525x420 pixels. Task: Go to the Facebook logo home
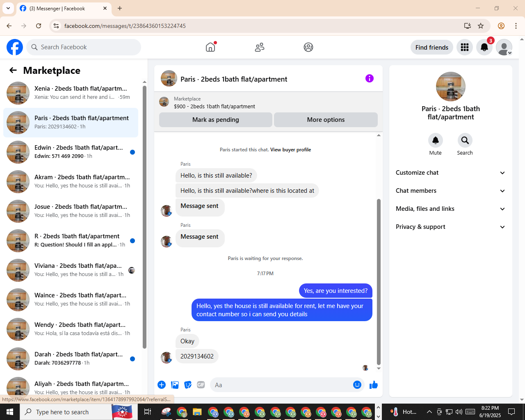tap(15, 47)
